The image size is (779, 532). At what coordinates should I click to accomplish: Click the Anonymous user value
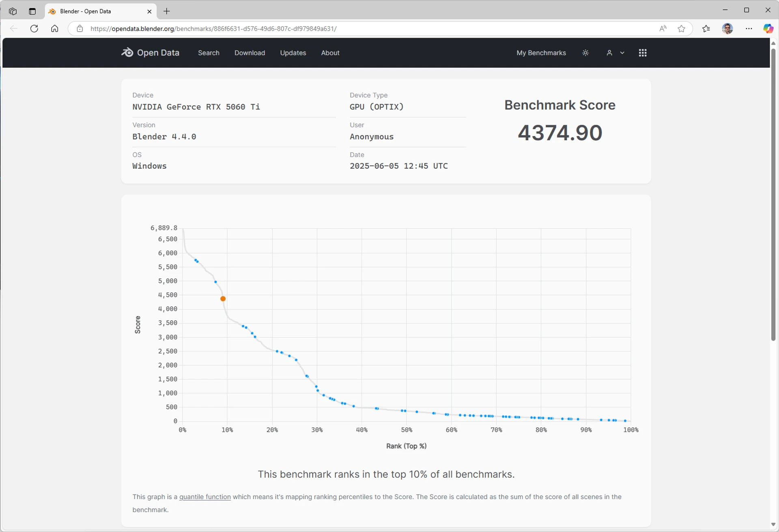(x=372, y=137)
